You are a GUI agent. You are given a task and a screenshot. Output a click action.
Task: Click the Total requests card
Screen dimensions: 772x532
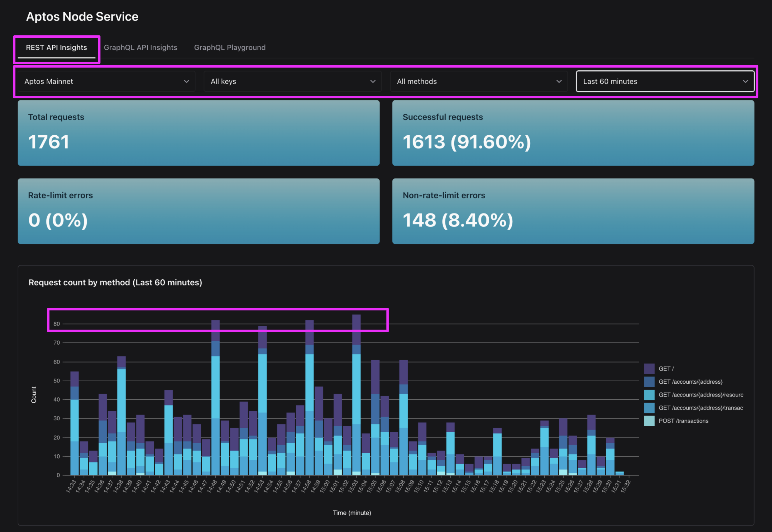[198, 133]
